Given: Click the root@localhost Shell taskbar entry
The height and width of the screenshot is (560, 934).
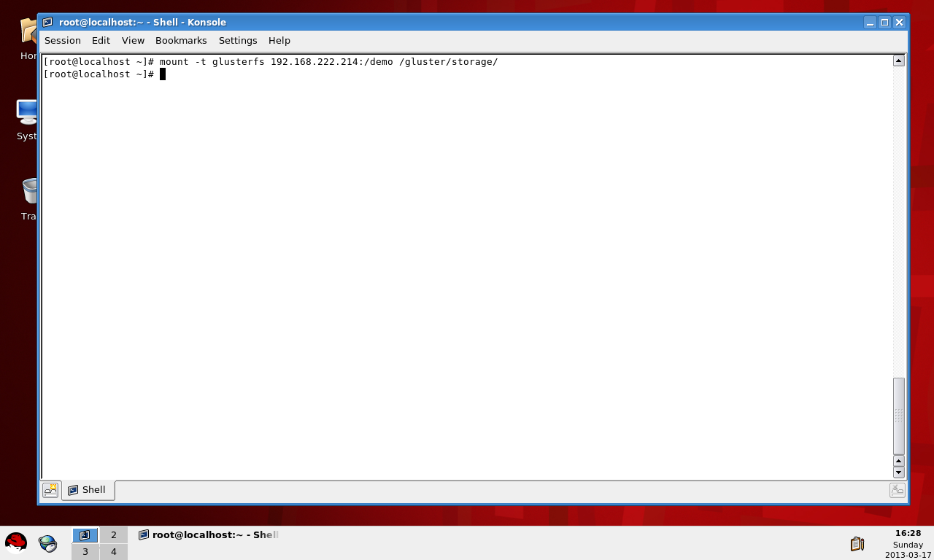Looking at the screenshot, I should 209,535.
